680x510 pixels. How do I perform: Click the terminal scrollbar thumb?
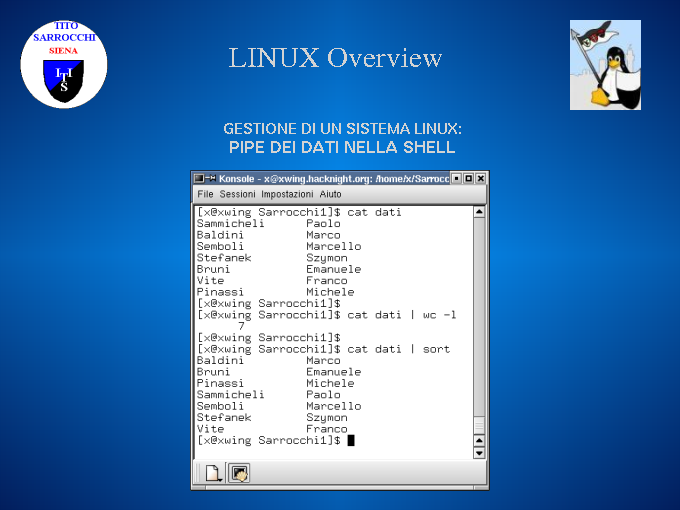pos(479,320)
